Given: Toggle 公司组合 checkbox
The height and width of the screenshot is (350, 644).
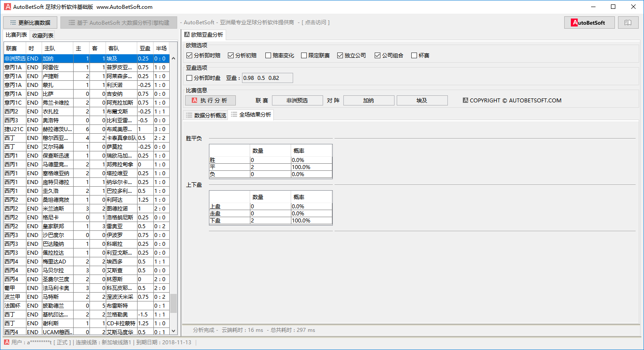Looking at the screenshot, I should pyautogui.click(x=389, y=56).
